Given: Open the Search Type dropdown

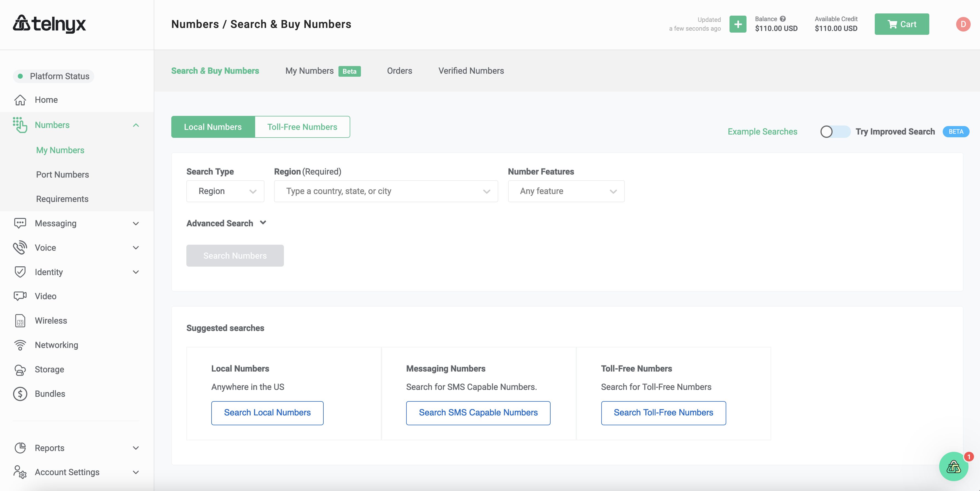Looking at the screenshot, I should (225, 191).
